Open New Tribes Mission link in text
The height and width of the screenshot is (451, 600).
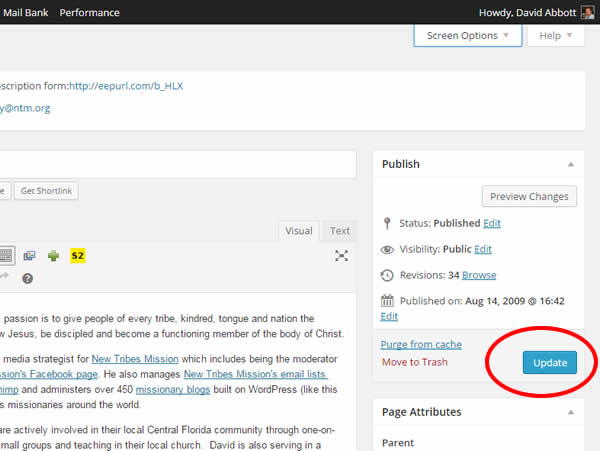coord(135,359)
